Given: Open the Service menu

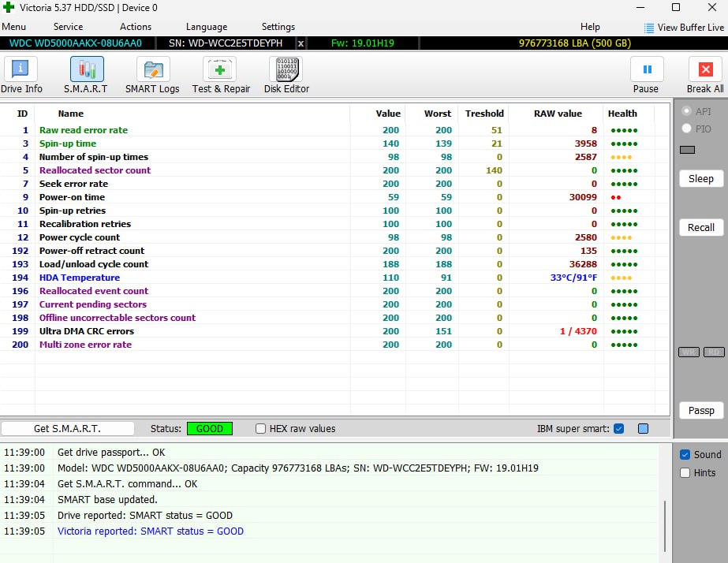Looking at the screenshot, I should point(68,27).
